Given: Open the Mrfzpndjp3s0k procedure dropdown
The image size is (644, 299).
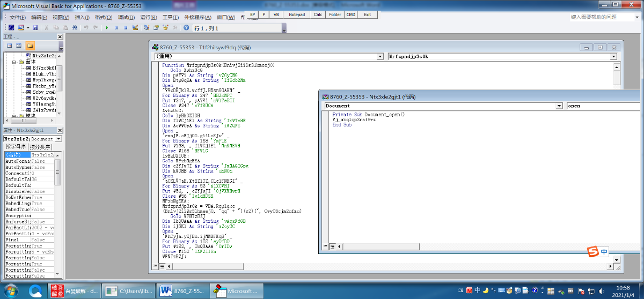Looking at the screenshot, I should (613, 56).
